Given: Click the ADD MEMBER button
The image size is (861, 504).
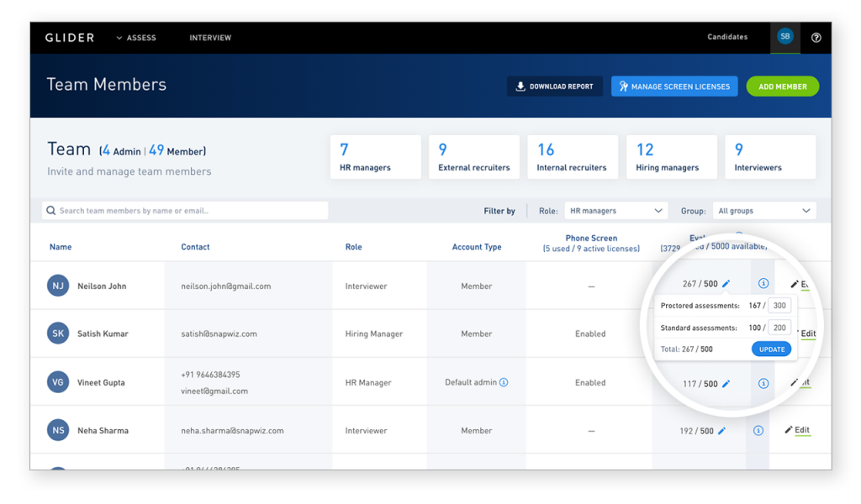Looking at the screenshot, I should [x=783, y=87].
